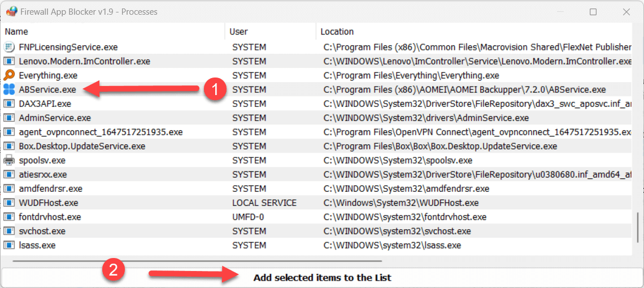Image resolution: width=644 pixels, height=288 pixels.
Task: Select the Lenovo.Modern.ImController.exe process name
Action: [x=85, y=61]
